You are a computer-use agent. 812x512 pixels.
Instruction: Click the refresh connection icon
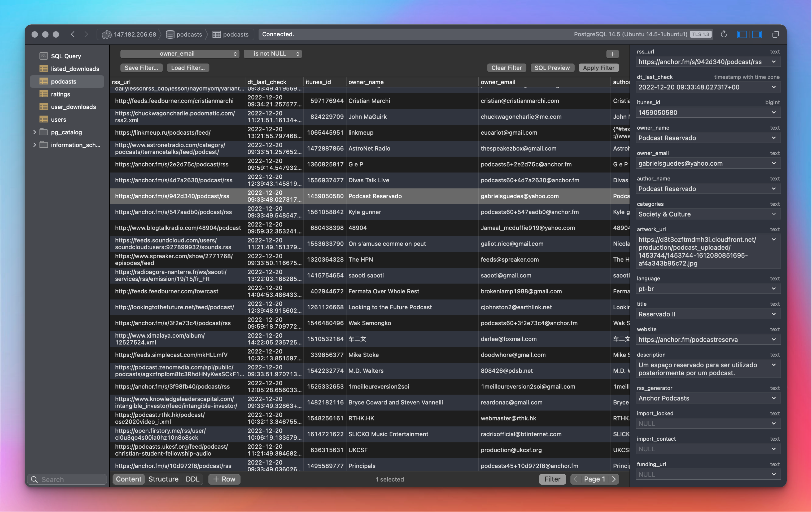pos(724,34)
